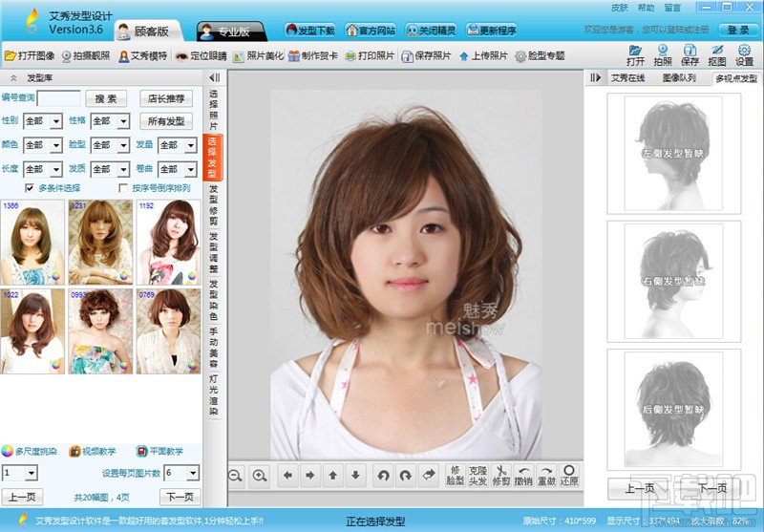The image size is (764, 532).
Task: Collapse the right panel with double arrow
Action: click(x=595, y=77)
